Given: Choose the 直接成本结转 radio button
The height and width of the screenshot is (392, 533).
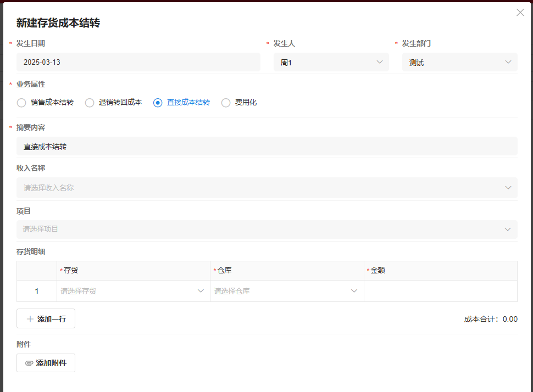Looking at the screenshot, I should [158, 103].
